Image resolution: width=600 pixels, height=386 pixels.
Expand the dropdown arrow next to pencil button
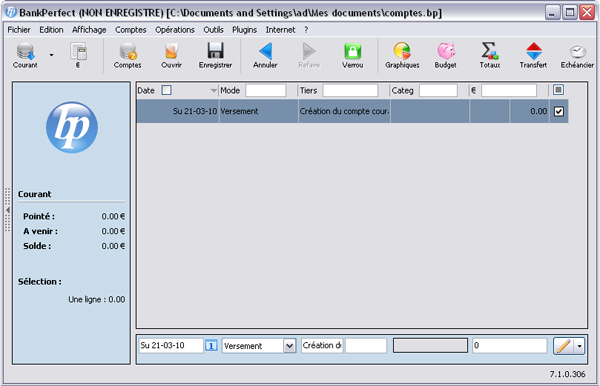(x=580, y=346)
